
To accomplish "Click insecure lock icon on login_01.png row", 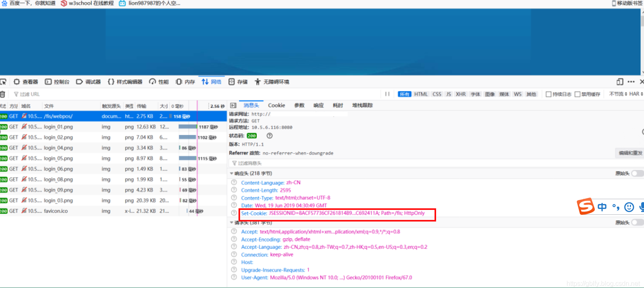I will point(24,127).
